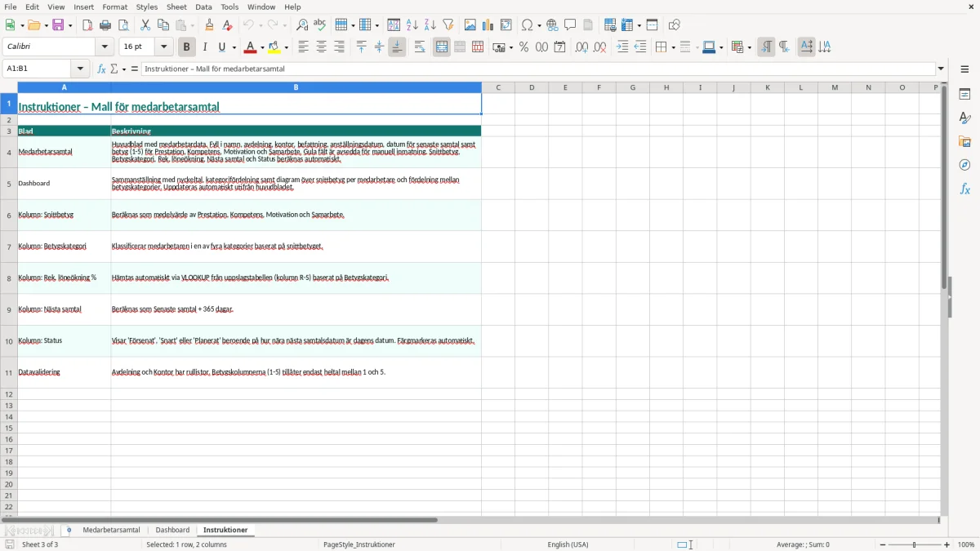Insert Image icon in toolbar

coord(470,25)
